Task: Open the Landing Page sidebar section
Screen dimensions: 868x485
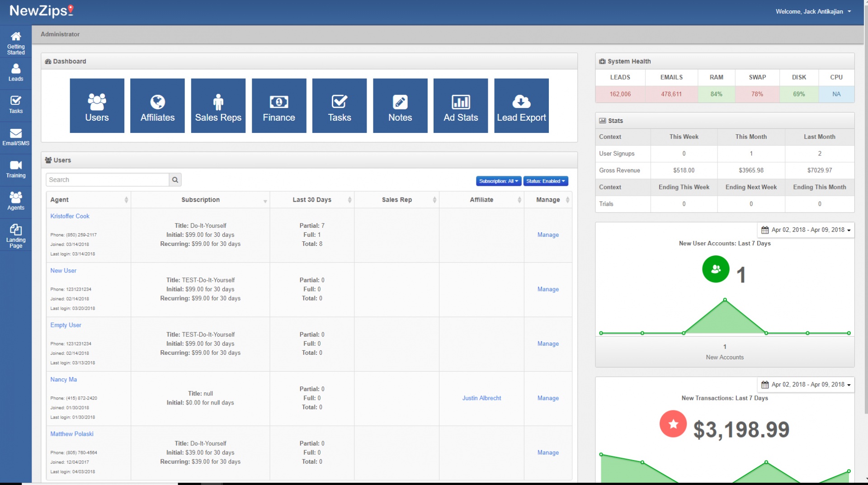Action: (16, 235)
